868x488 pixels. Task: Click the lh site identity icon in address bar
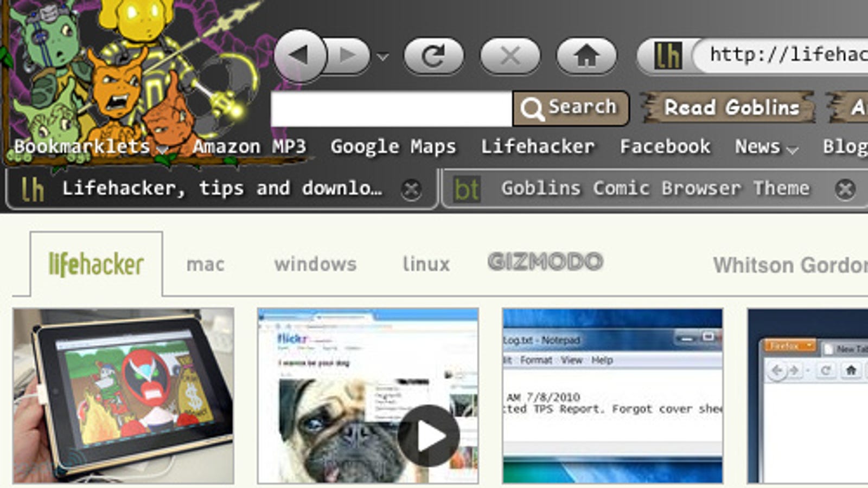(667, 55)
